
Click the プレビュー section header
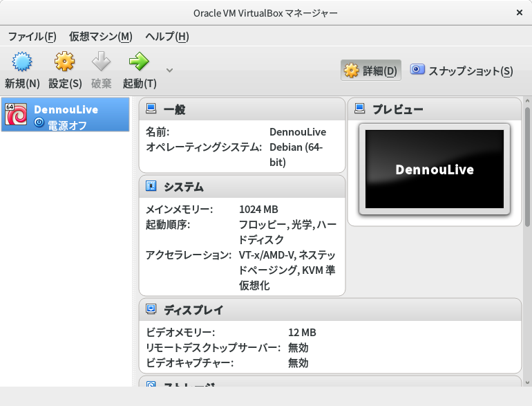435,109
